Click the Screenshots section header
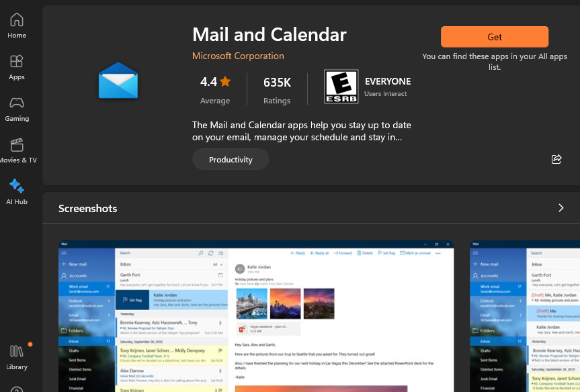Viewport: 580px width, 392px height. point(87,208)
